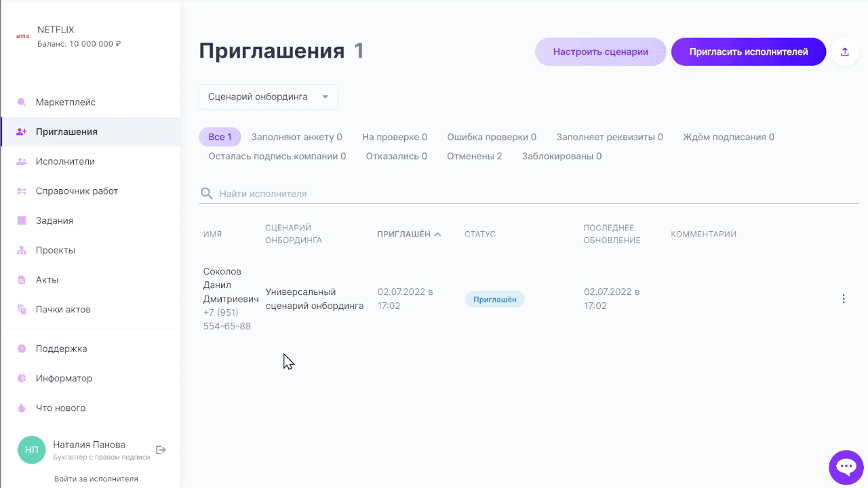Screen dimensions: 868x488
Task: Click the Имя column header
Action: (212, 235)
